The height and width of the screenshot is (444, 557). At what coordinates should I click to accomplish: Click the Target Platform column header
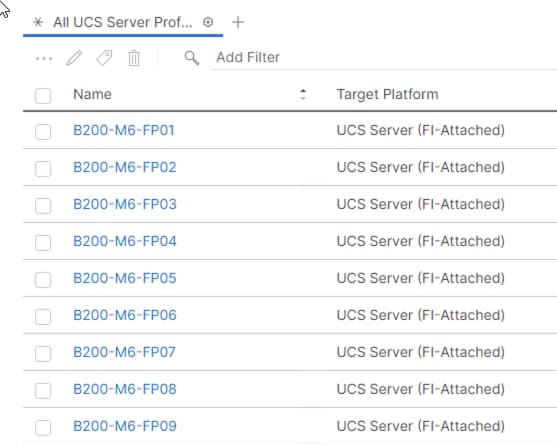tap(388, 94)
